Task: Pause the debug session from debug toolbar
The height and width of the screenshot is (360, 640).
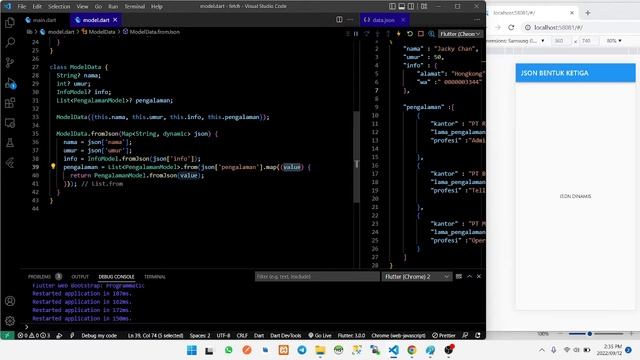Action: tap(356, 34)
